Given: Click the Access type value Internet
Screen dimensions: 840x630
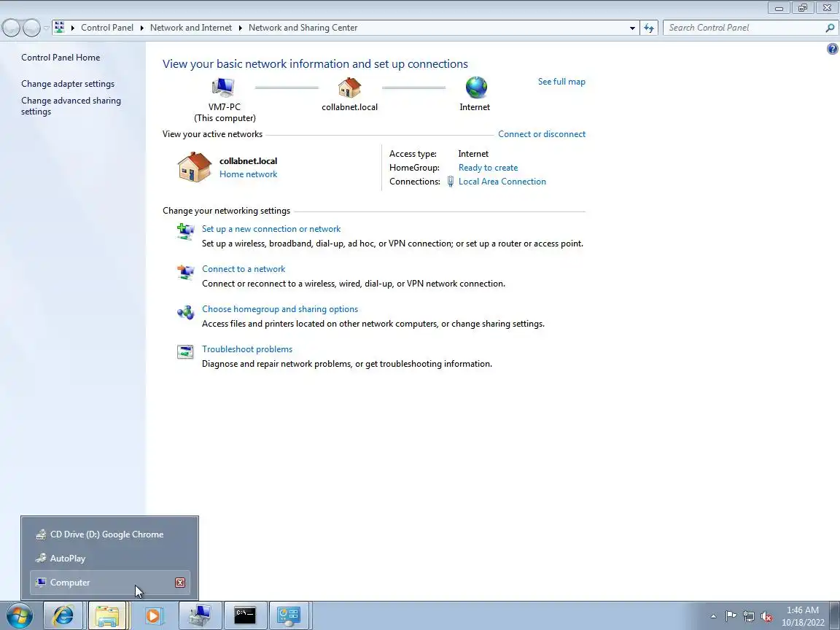Looking at the screenshot, I should (x=473, y=154).
